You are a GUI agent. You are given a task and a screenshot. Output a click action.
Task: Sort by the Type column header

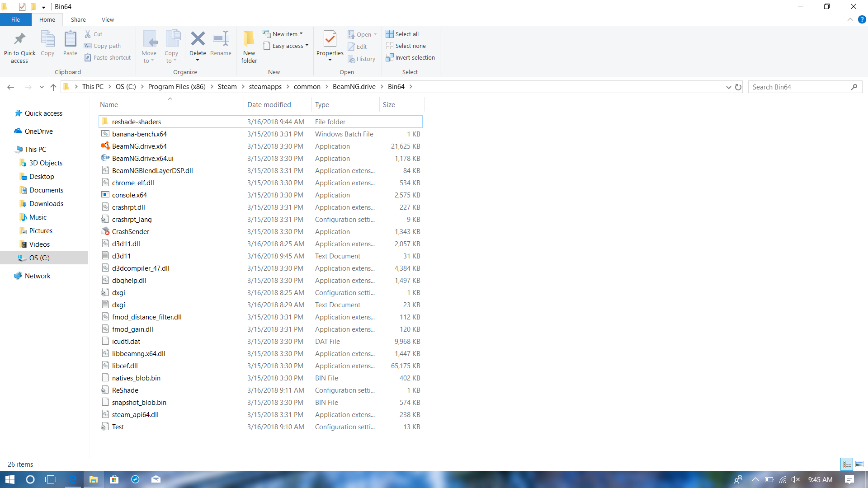tap(345, 104)
